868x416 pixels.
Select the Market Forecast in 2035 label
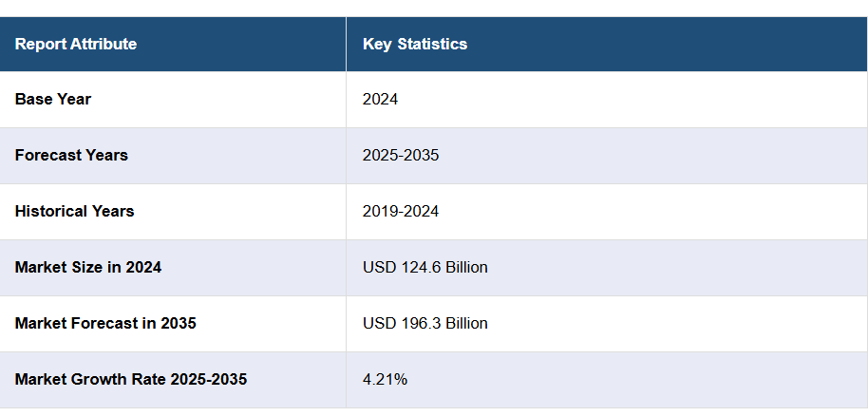(x=105, y=323)
